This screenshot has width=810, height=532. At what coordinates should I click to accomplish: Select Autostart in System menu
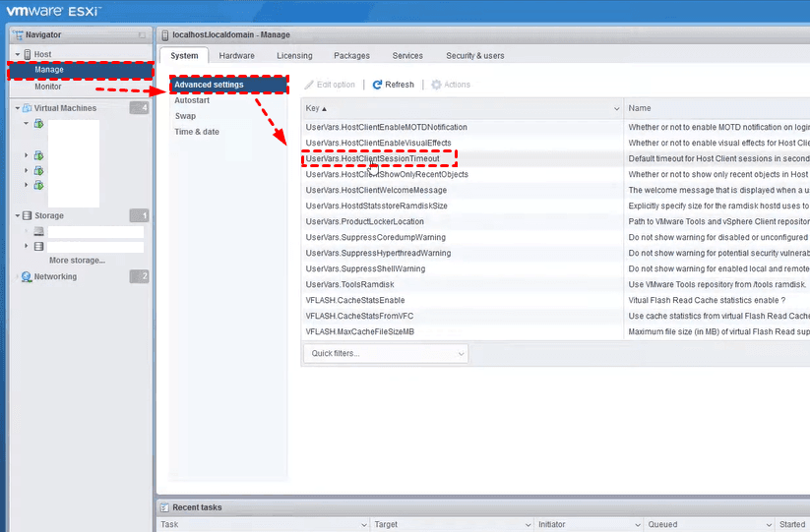coord(228,100)
